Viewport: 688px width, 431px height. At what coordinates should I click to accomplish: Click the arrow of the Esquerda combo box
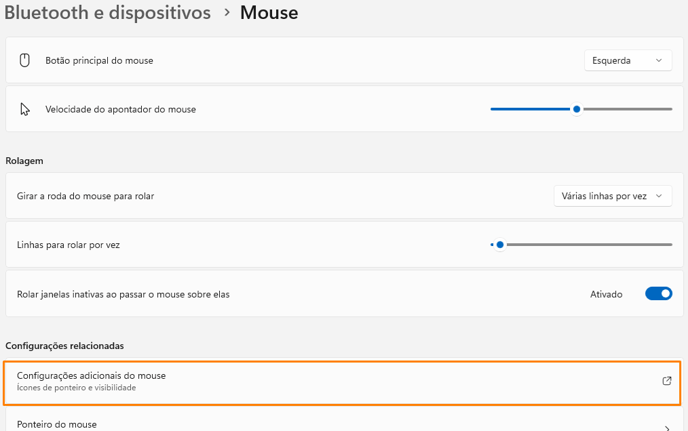click(x=659, y=61)
